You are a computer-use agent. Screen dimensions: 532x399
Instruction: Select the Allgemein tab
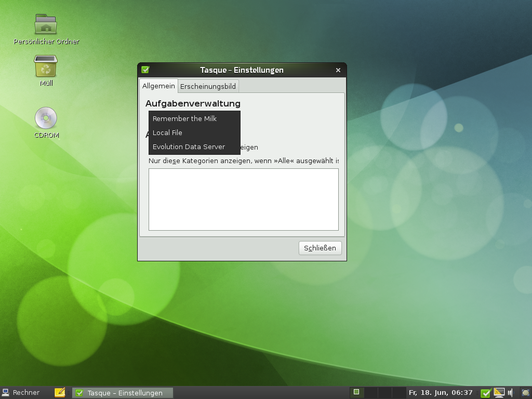click(x=158, y=86)
